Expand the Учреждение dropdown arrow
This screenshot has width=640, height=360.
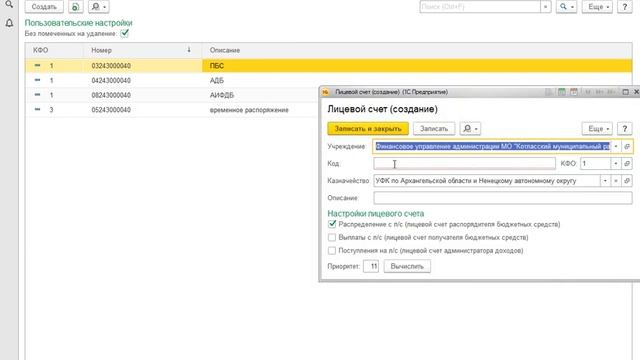coord(616,146)
